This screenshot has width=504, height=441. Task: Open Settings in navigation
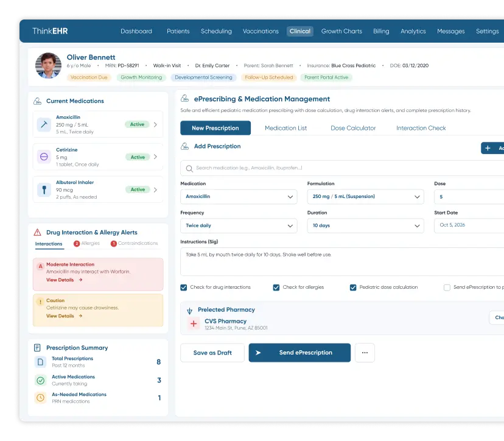pyautogui.click(x=488, y=31)
